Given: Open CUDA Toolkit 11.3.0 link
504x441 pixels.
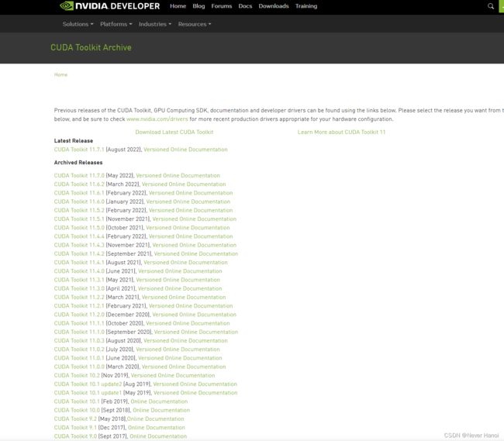Looking at the screenshot, I should (79, 288).
